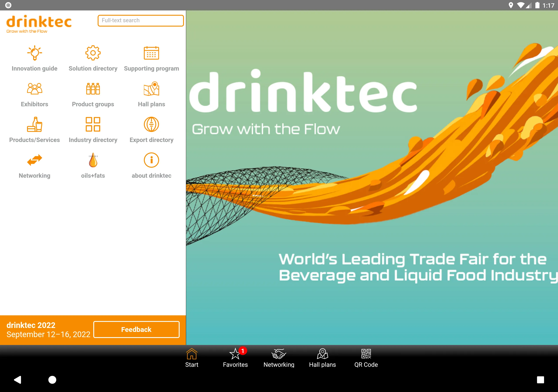This screenshot has width=558, height=392.
Task: Tap the September 12–16, 2022 date text
Action: tap(48, 335)
